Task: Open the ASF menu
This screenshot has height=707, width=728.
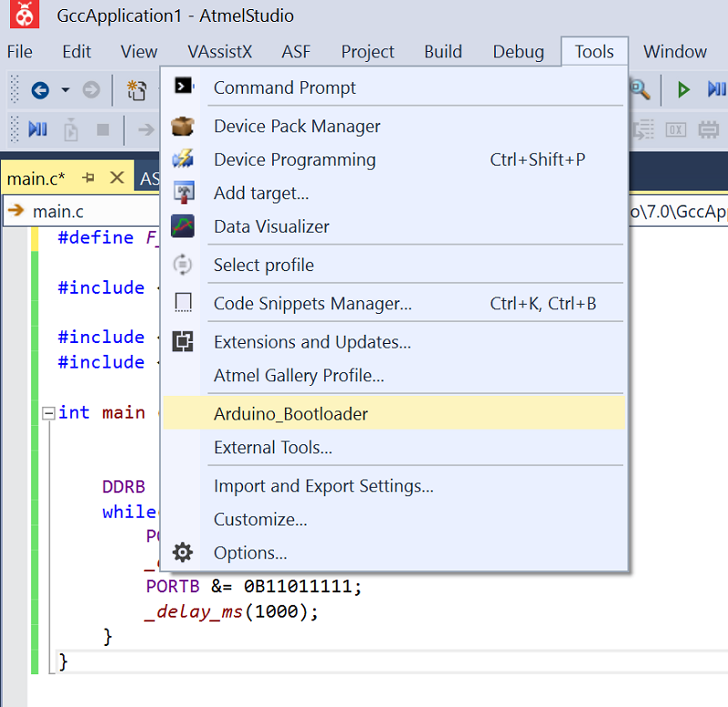Action: (x=296, y=52)
